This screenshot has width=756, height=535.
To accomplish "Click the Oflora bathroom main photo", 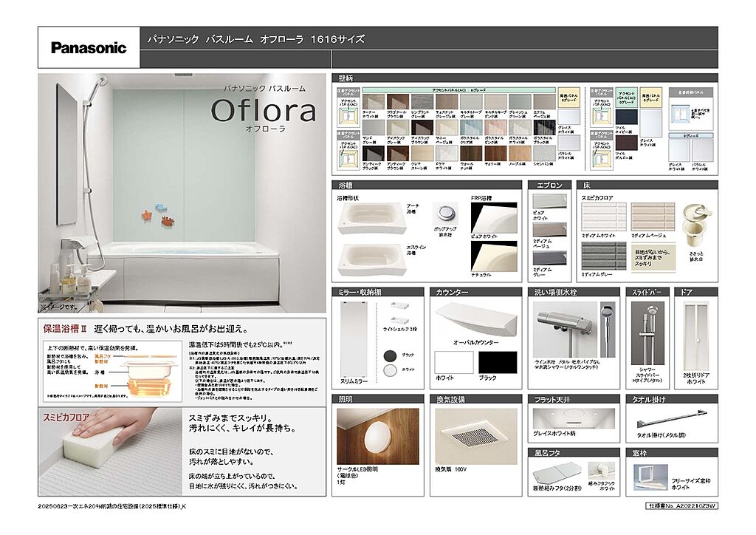I will [182, 193].
